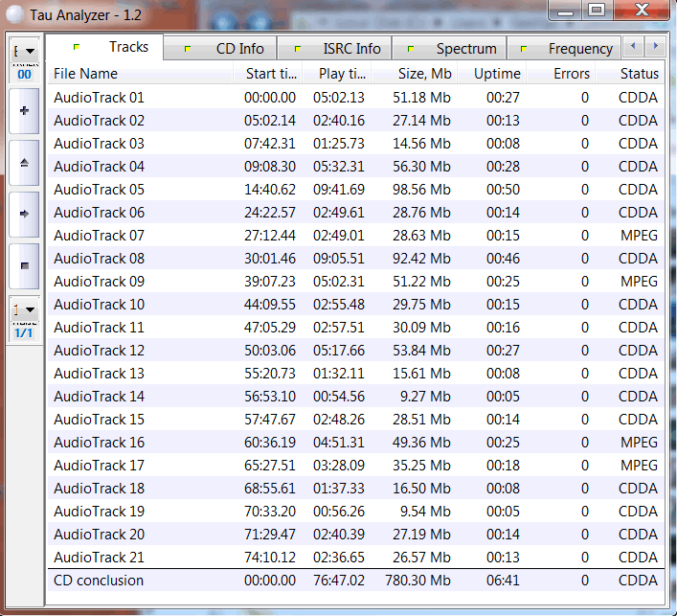Click the Status column header

638,74
